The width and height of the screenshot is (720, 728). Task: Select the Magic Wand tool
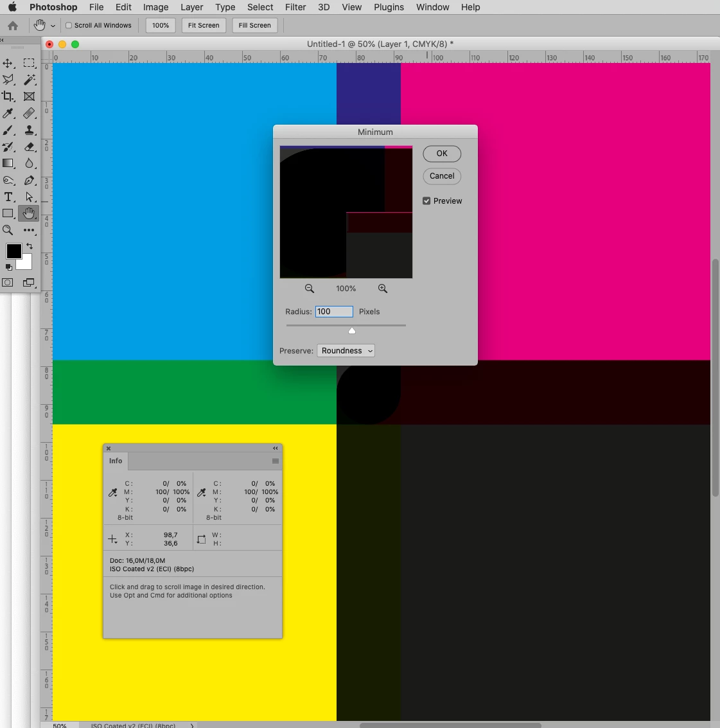[30, 80]
